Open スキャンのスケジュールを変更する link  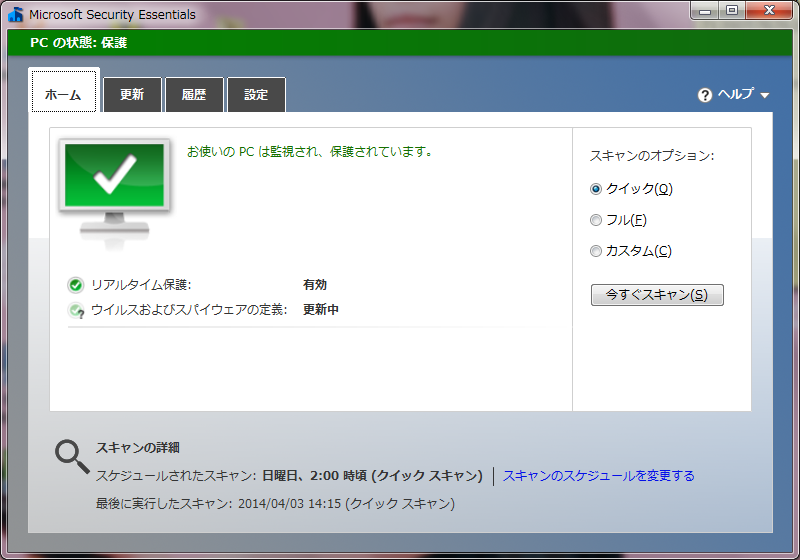598,476
